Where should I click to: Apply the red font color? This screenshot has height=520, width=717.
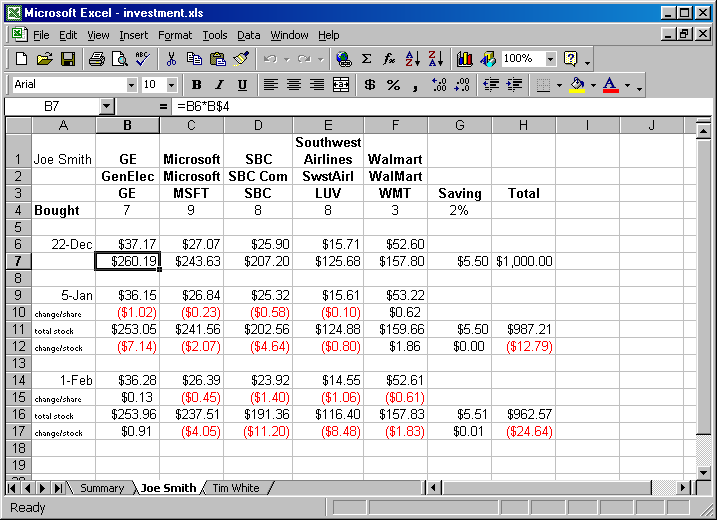611,85
